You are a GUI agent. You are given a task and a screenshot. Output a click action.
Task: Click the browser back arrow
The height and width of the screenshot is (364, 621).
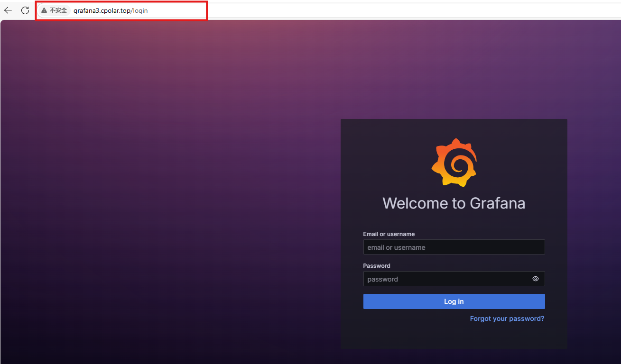point(8,10)
